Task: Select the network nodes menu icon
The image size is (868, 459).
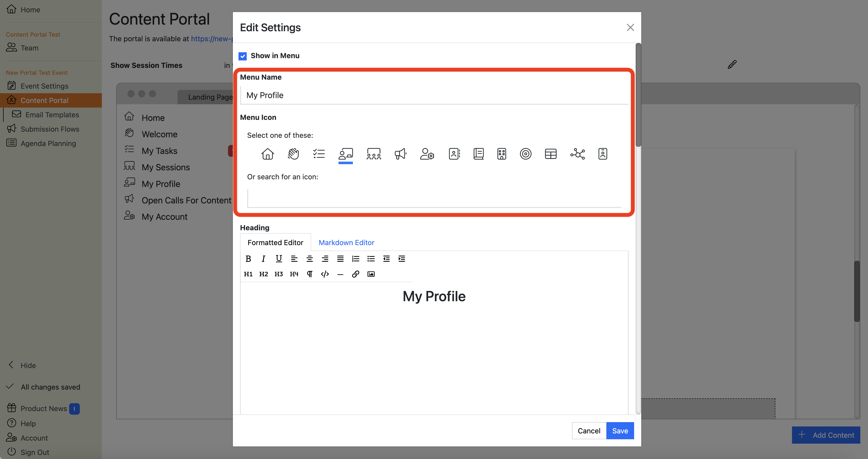Action: coord(578,154)
